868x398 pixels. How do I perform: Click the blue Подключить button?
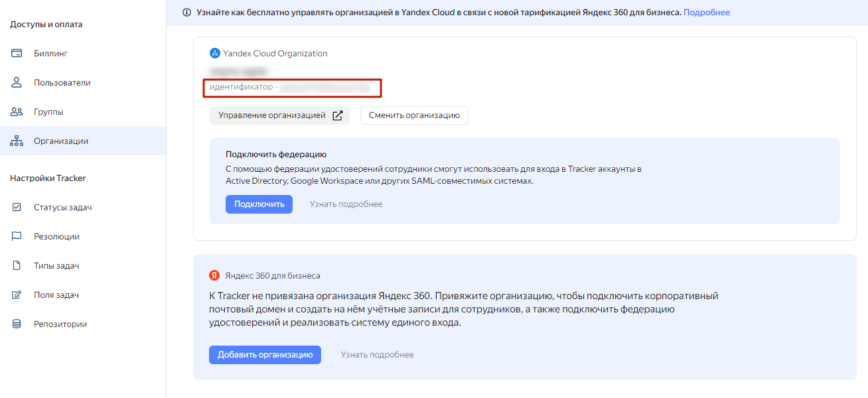click(259, 204)
